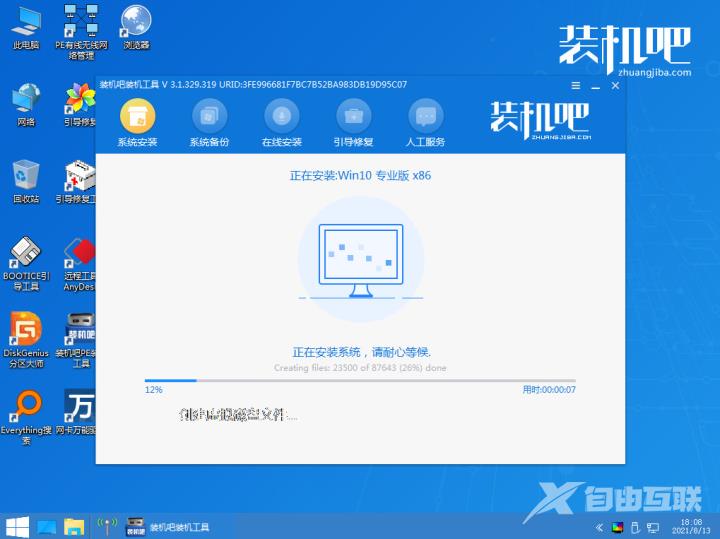Click the monitor illustration in installer

(x=361, y=260)
